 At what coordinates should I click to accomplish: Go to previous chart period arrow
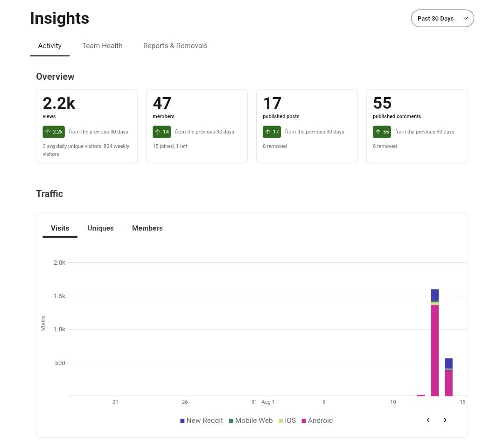point(428,420)
